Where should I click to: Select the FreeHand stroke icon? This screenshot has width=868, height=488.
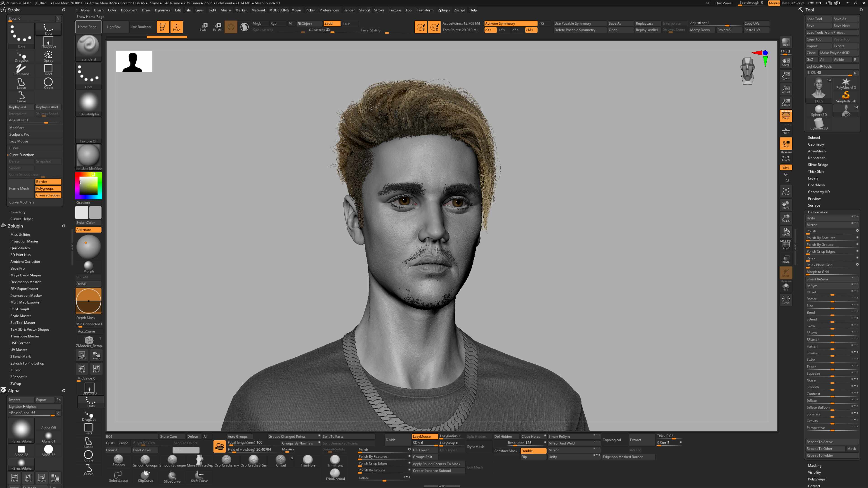pyautogui.click(x=21, y=70)
